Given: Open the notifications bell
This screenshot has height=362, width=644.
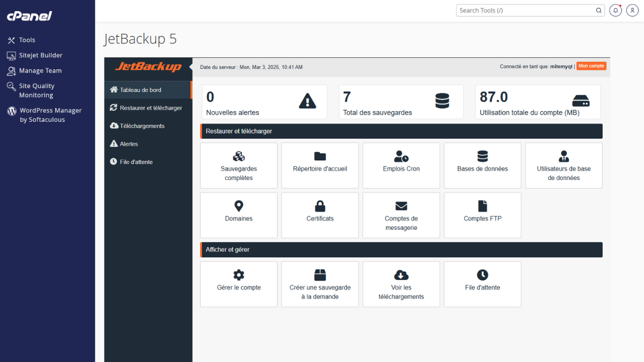Looking at the screenshot, I should 615,10.
